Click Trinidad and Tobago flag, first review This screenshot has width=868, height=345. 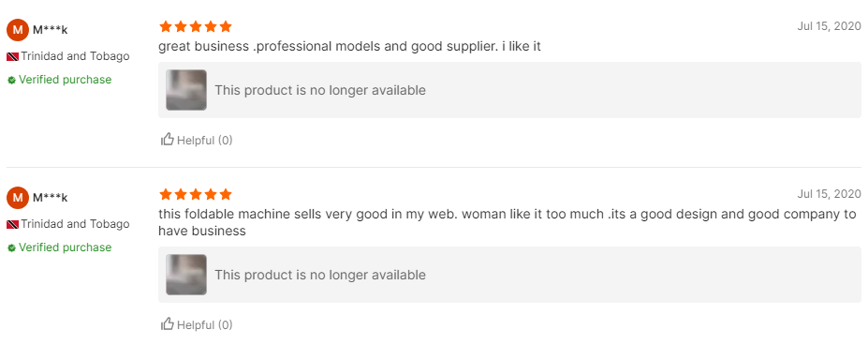click(x=13, y=56)
